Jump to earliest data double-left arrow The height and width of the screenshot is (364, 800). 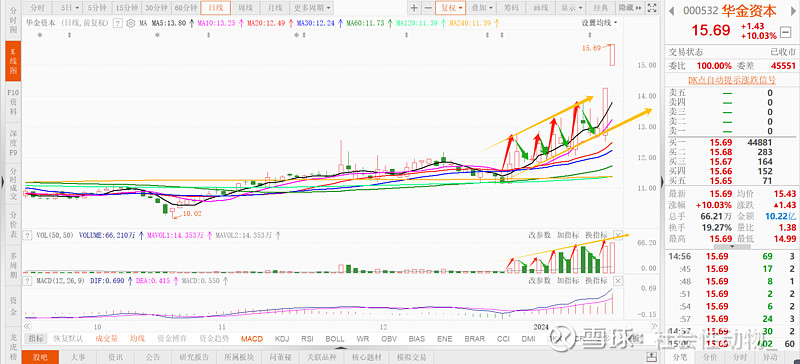click(x=28, y=325)
